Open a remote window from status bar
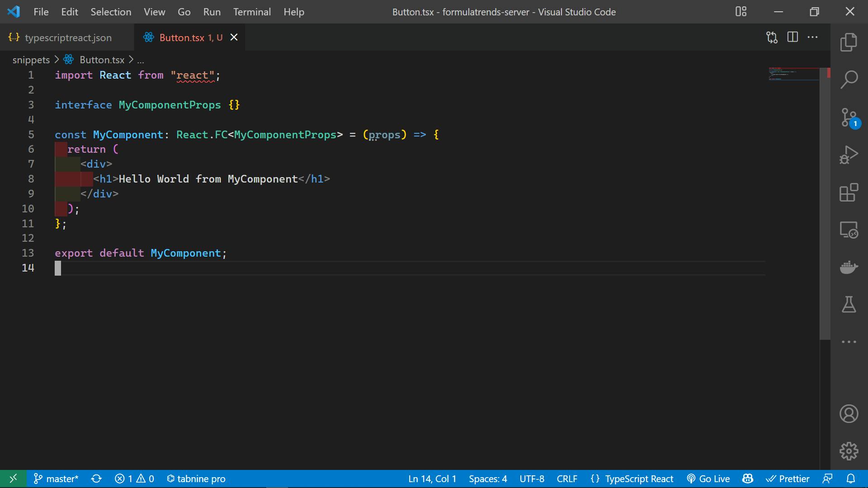The width and height of the screenshot is (868, 488). point(13,479)
